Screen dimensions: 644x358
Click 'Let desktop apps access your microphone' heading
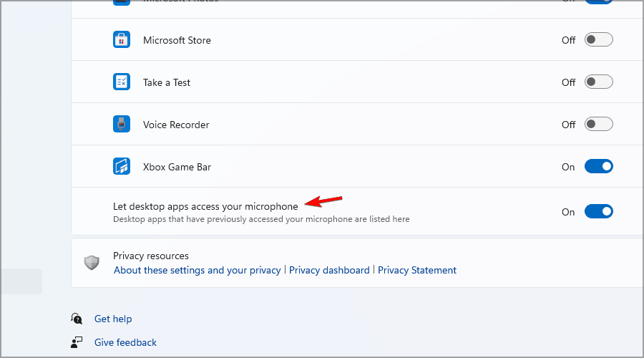tap(205, 206)
